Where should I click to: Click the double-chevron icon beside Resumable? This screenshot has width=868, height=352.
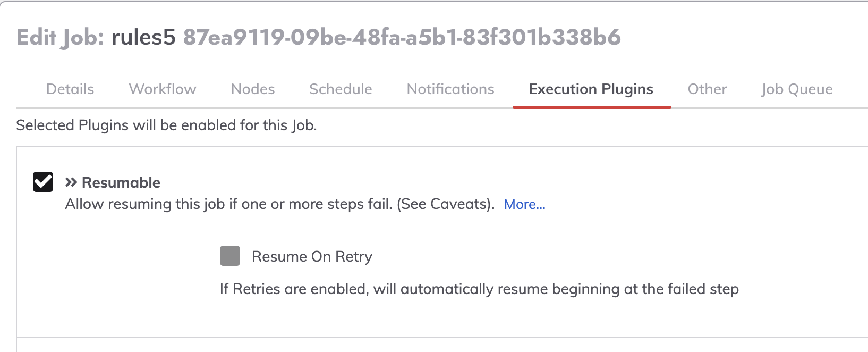point(71,183)
